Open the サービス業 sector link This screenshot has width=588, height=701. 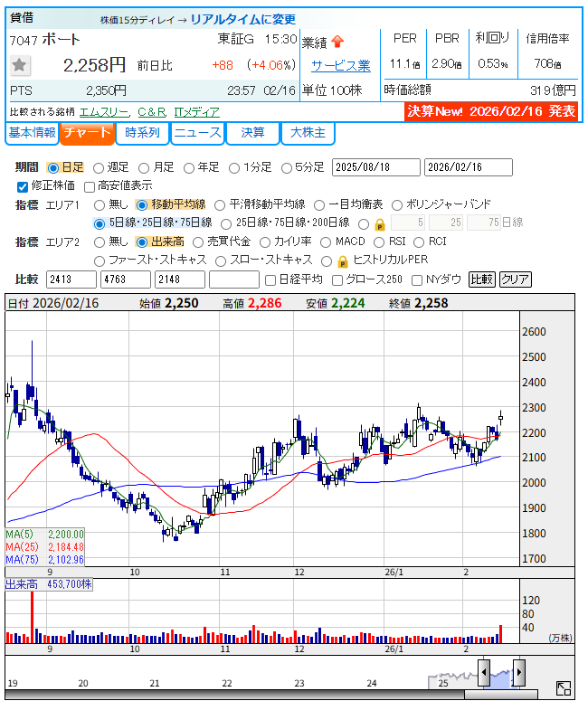click(341, 66)
